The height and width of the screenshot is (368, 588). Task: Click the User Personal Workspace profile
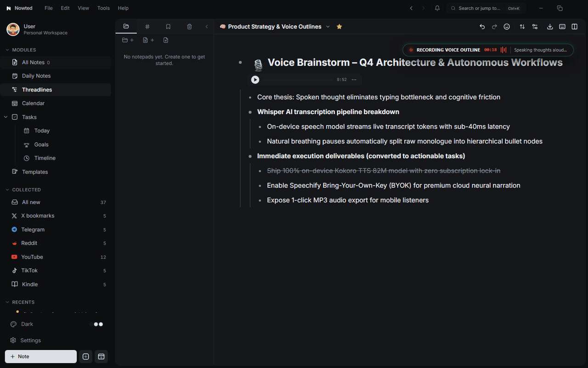click(37, 29)
